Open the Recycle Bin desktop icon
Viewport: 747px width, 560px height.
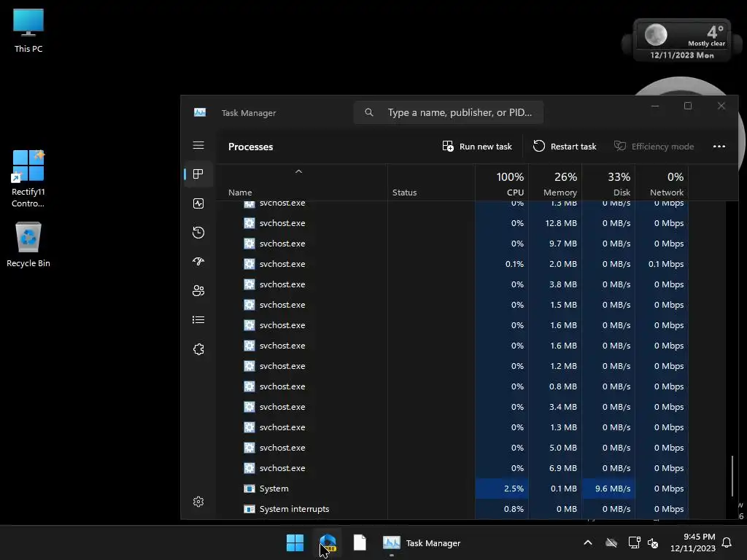[28, 245]
